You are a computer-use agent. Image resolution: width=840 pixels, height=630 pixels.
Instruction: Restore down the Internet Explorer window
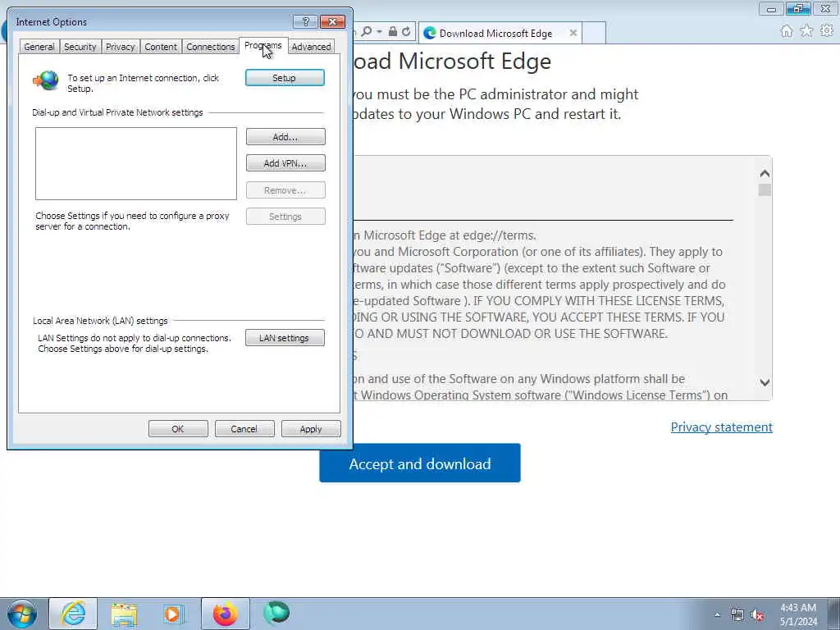pos(798,8)
